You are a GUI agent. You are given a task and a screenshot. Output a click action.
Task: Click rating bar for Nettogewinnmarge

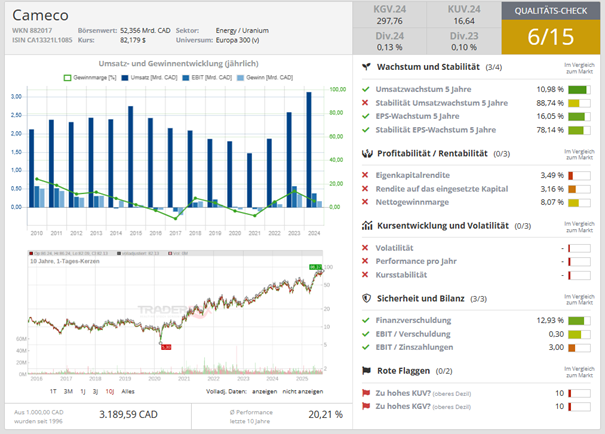(x=579, y=203)
